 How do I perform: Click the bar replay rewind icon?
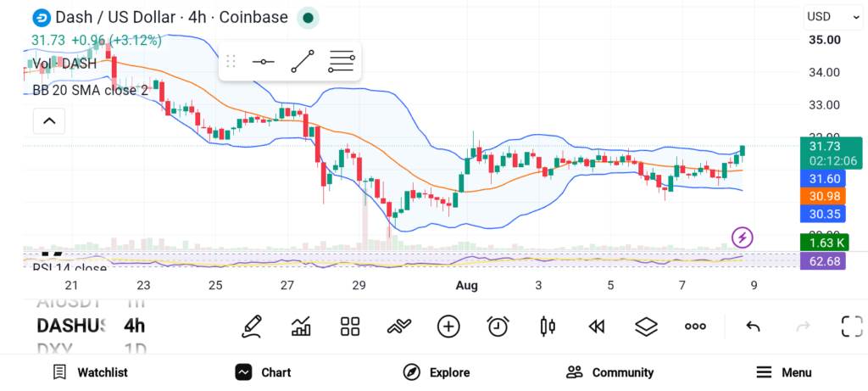click(x=596, y=327)
